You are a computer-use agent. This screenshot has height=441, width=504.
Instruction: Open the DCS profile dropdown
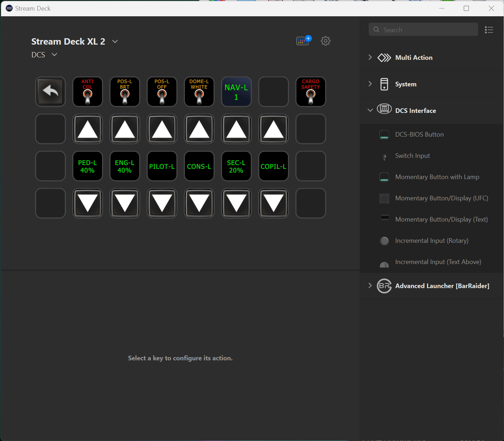[x=54, y=55]
